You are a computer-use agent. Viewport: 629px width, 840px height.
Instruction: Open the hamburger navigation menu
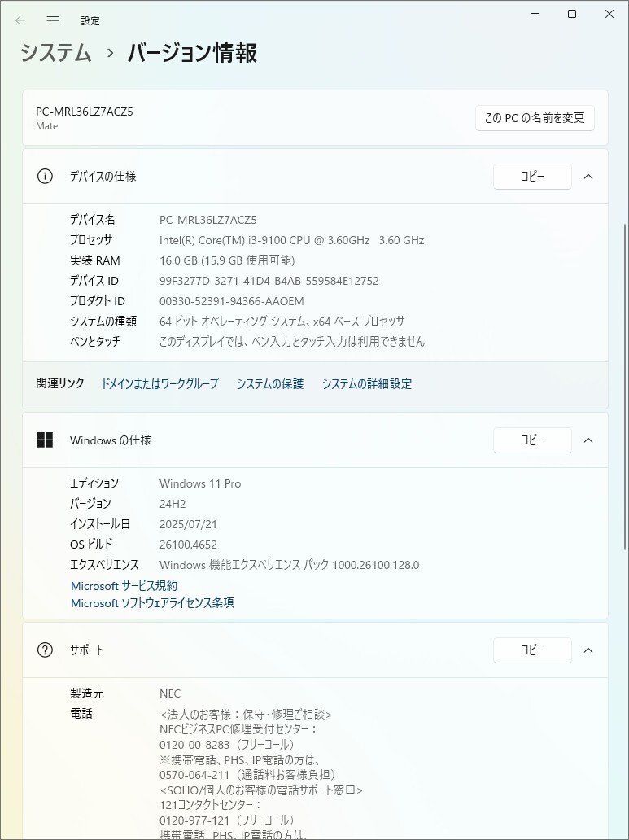click(53, 20)
